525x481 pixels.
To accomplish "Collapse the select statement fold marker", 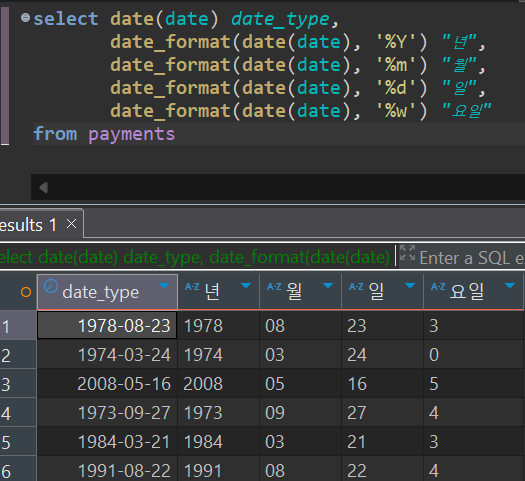I will pos(25,17).
